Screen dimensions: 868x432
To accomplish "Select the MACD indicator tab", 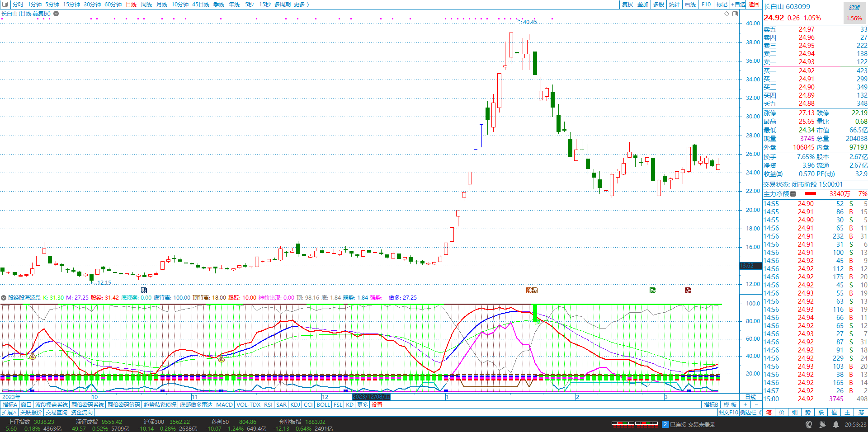I will pos(225,404).
